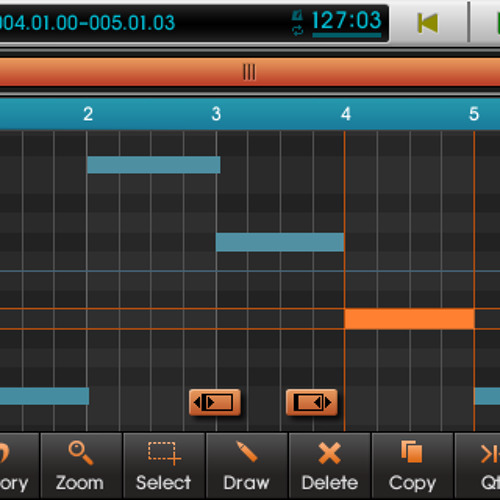Select the blue note starting at bar 3
Screen dimensions: 500x500
click(280, 242)
